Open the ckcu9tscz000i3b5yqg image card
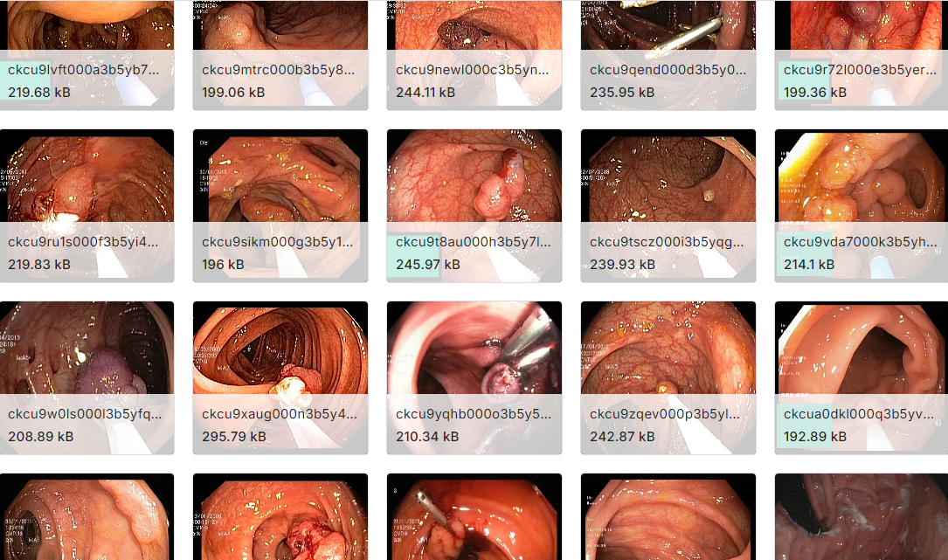This screenshot has width=948, height=560. 668,205
